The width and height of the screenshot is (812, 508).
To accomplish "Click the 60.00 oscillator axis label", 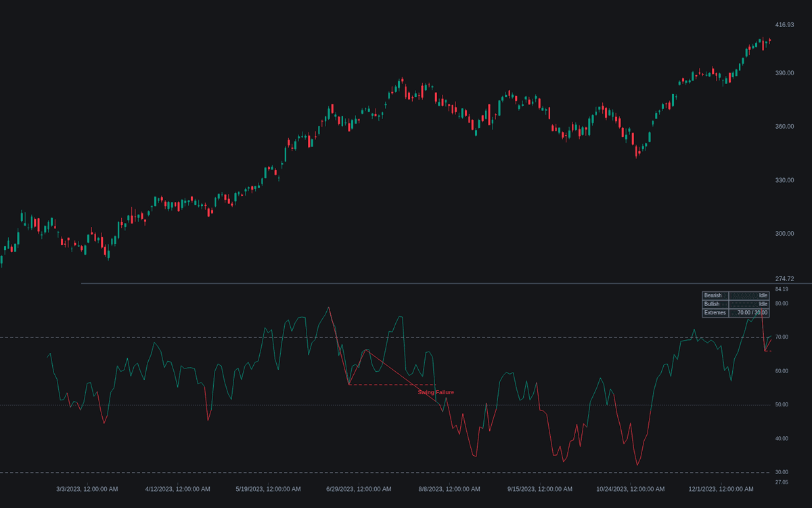I will pyautogui.click(x=782, y=371).
